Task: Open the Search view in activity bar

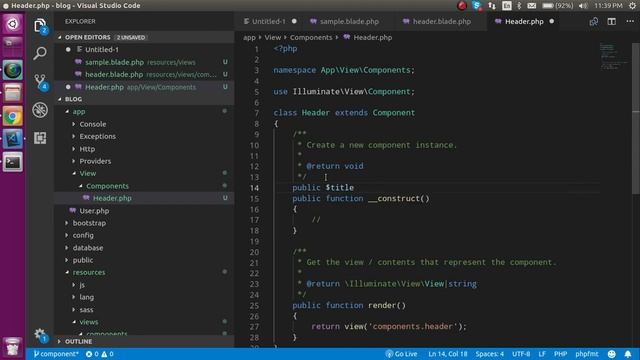Action: click(40, 53)
